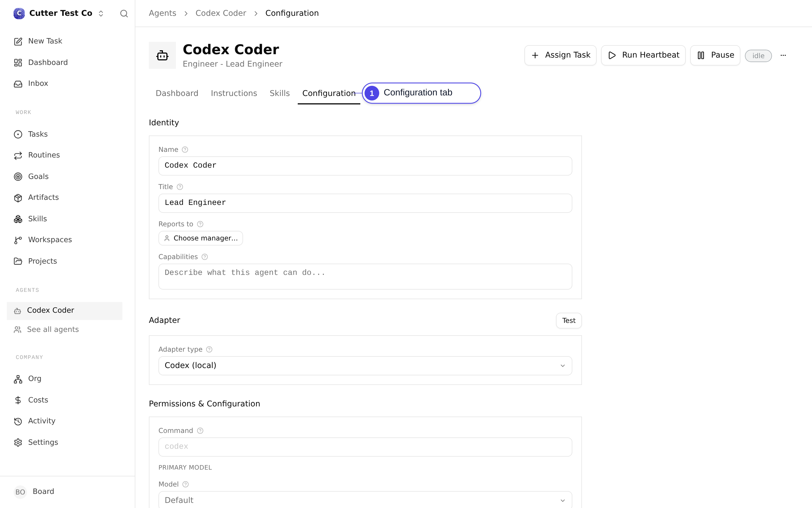The image size is (812, 508).
Task: Click the New Task pencil icon
Action: 18,41
